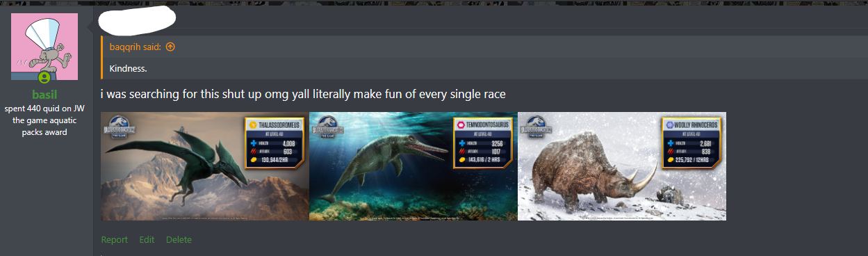The height and width of the screenshot is (256, 868).
Task: Open the username link basil
Action: [44, 95]
